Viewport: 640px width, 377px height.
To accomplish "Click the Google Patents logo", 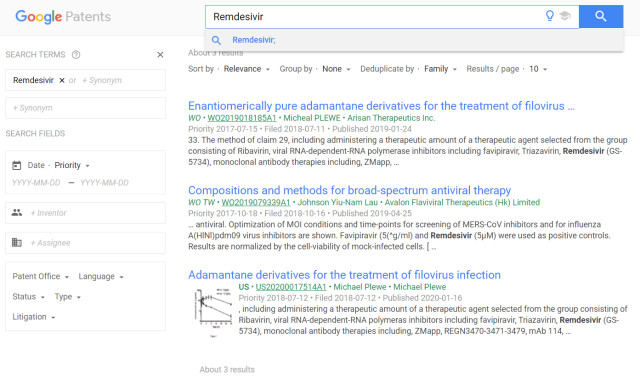I will tap(63, 17).
